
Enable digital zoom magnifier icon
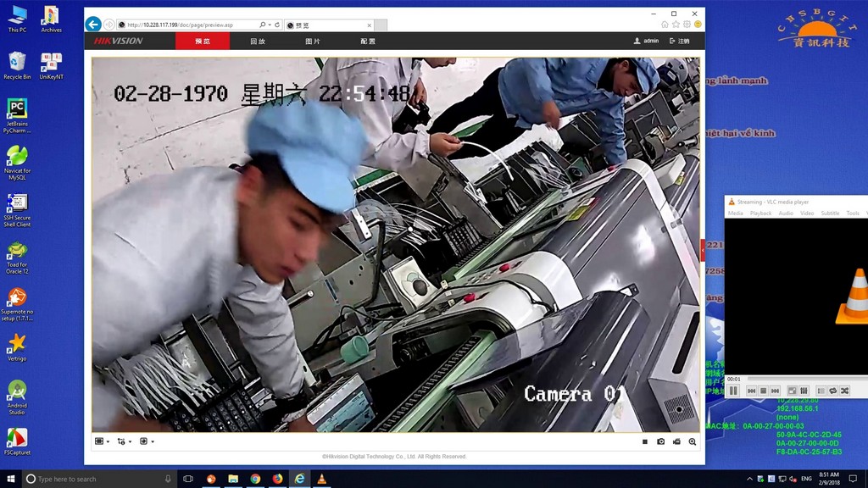(x=693, y=441)
